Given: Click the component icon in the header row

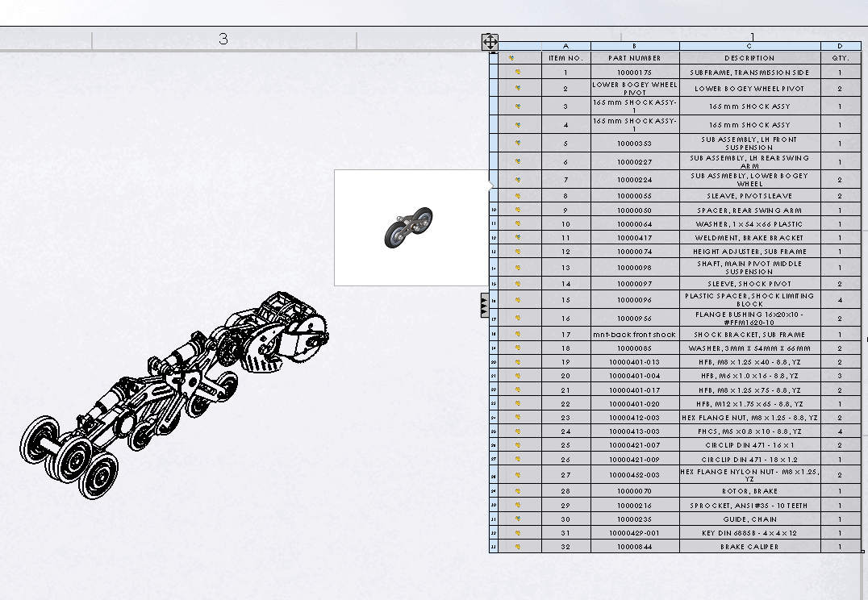Looking at the screenshot, I should (x=511, y=57).
